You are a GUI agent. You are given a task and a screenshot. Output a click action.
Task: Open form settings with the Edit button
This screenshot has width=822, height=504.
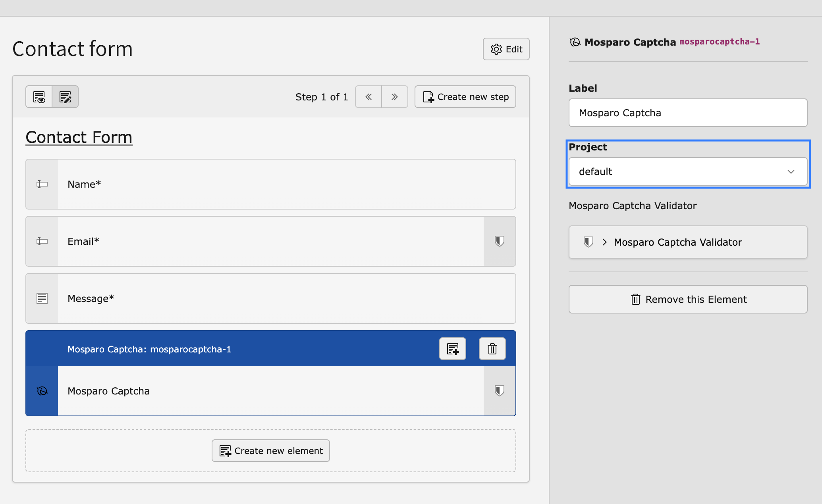coord(506,49)
